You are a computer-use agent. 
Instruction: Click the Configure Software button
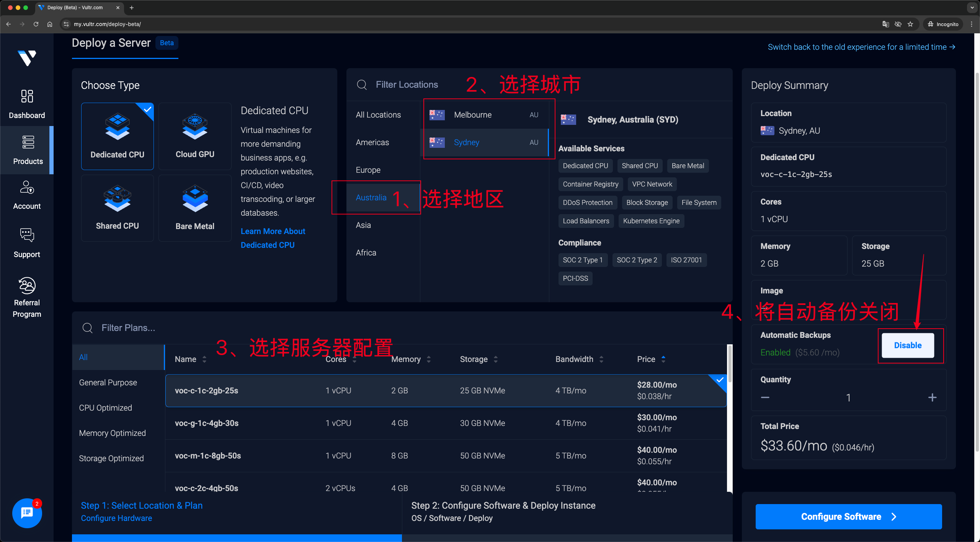(x=848, y=517)
